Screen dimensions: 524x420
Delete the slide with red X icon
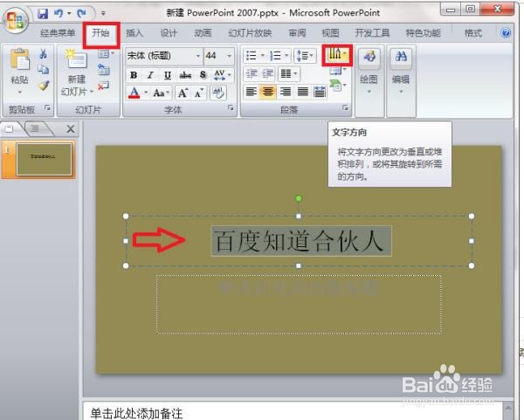[x=104, y=86]
